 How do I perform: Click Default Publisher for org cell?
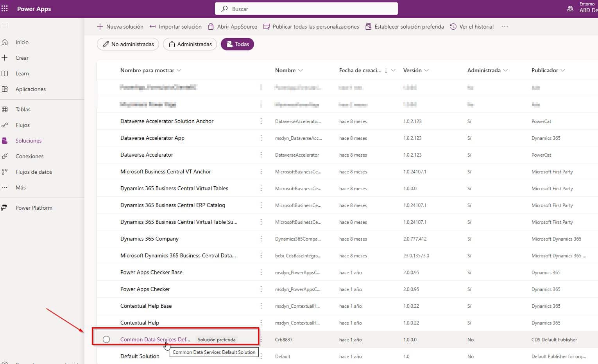pyautogui.click(x=559, y=357)
